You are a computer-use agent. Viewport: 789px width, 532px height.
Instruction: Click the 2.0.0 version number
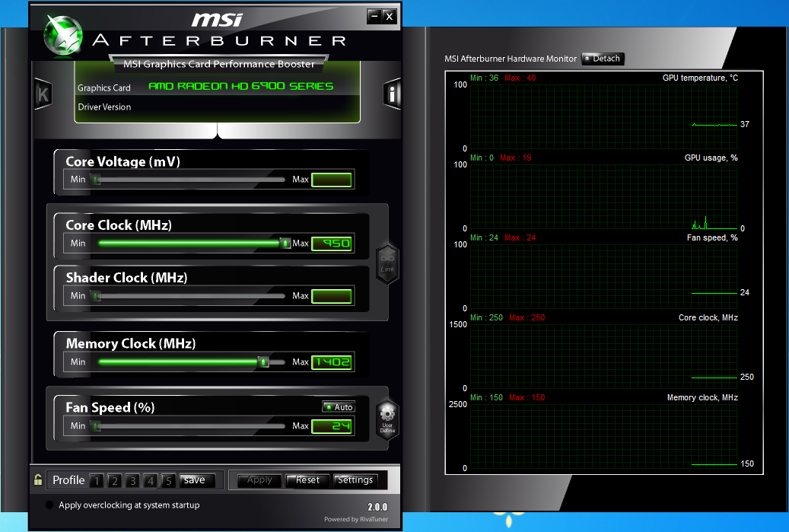[x=377, y=507]
